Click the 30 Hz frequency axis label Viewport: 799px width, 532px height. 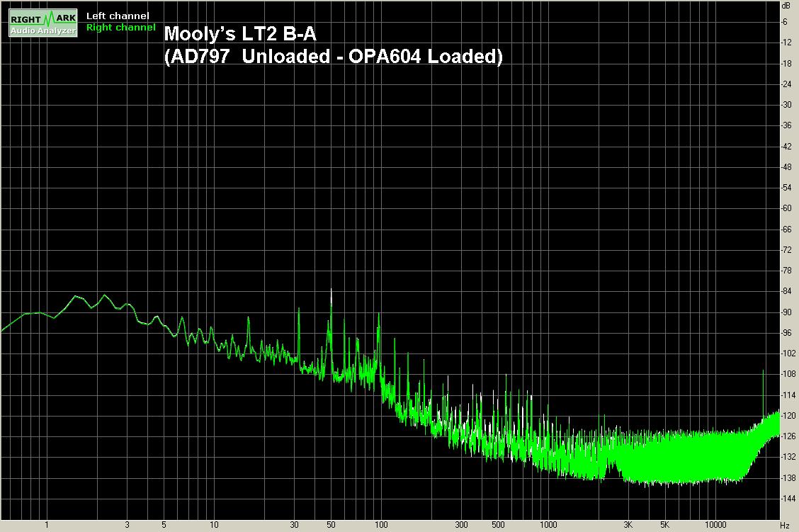[294, 525]
